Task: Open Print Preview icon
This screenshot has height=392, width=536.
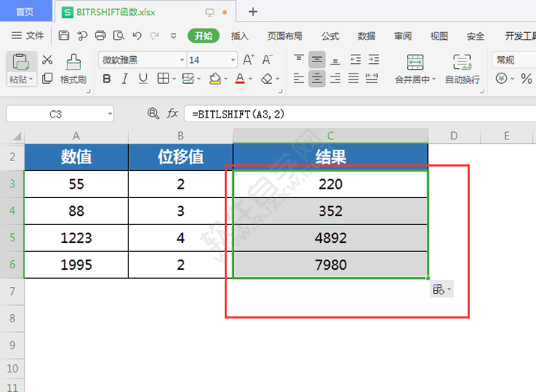Action: [x=118, y=35]
